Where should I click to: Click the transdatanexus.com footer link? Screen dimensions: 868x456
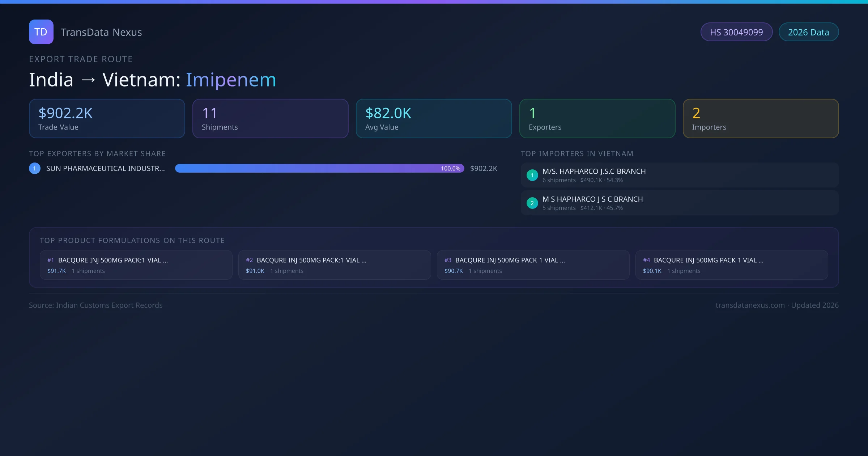pos(750,305)
